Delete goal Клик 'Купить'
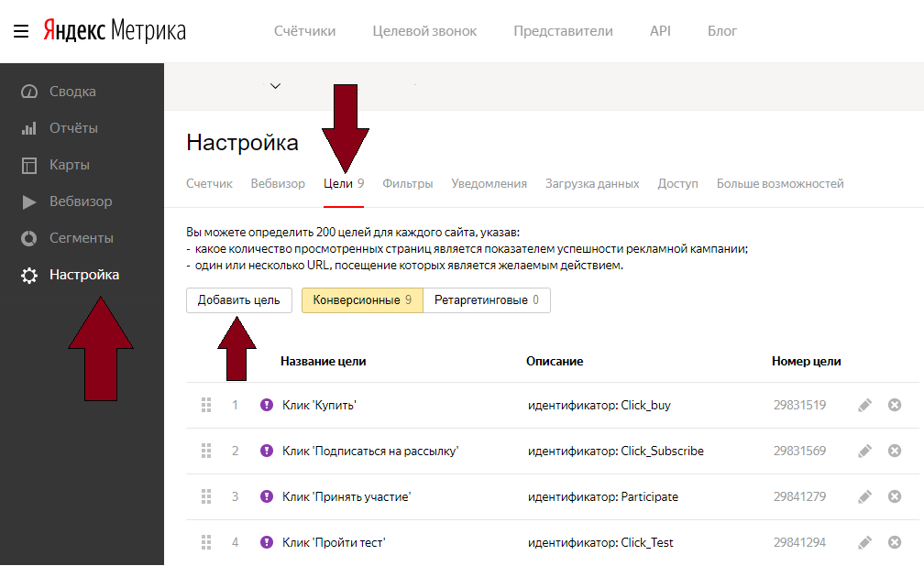The image size is (924, 566). pyautogui.click(x=895, y=405)
